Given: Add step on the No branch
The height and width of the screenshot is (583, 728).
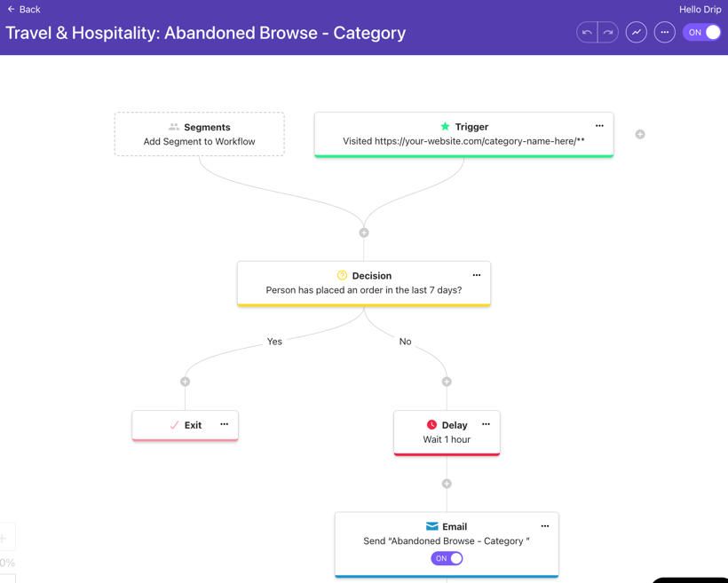Looking at the screenshot, I should point(447,382).
